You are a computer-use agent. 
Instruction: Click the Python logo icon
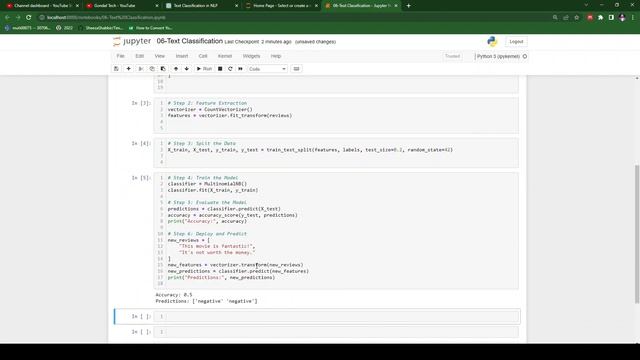(x=492, y=41)
